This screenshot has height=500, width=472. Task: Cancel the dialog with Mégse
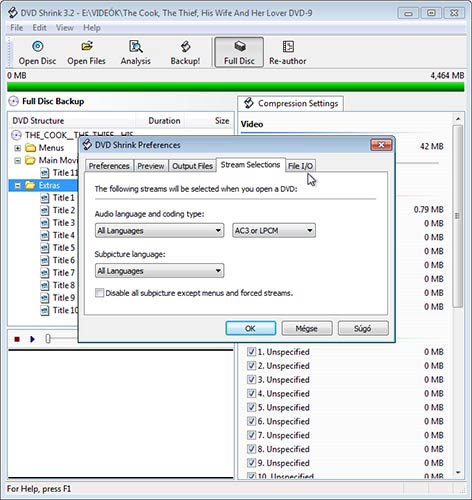(307, 329)
